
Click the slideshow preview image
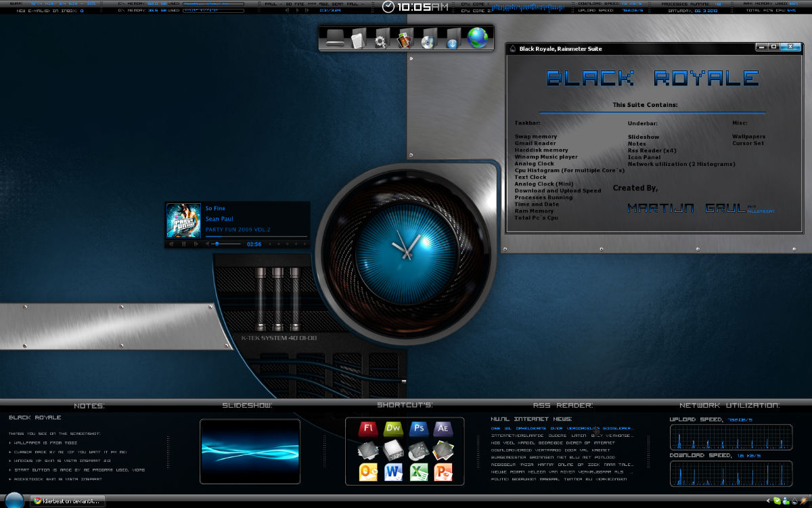coord(250,450)
